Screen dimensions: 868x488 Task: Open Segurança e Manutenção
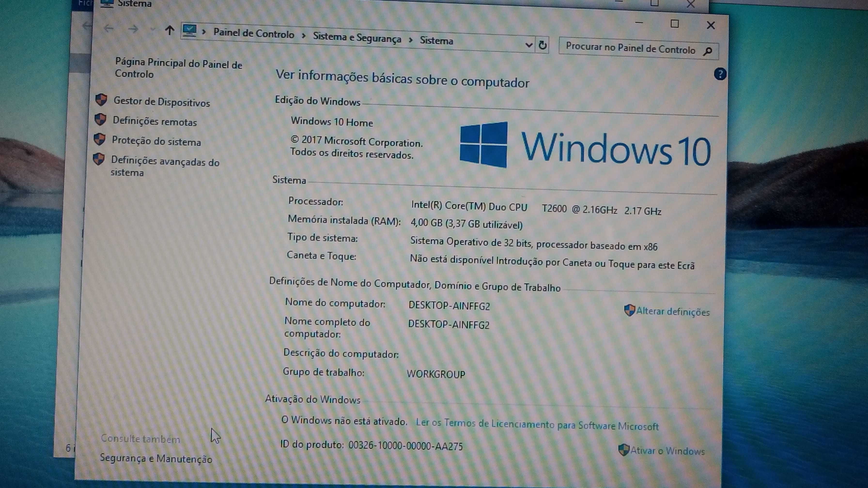pos(156,458)
